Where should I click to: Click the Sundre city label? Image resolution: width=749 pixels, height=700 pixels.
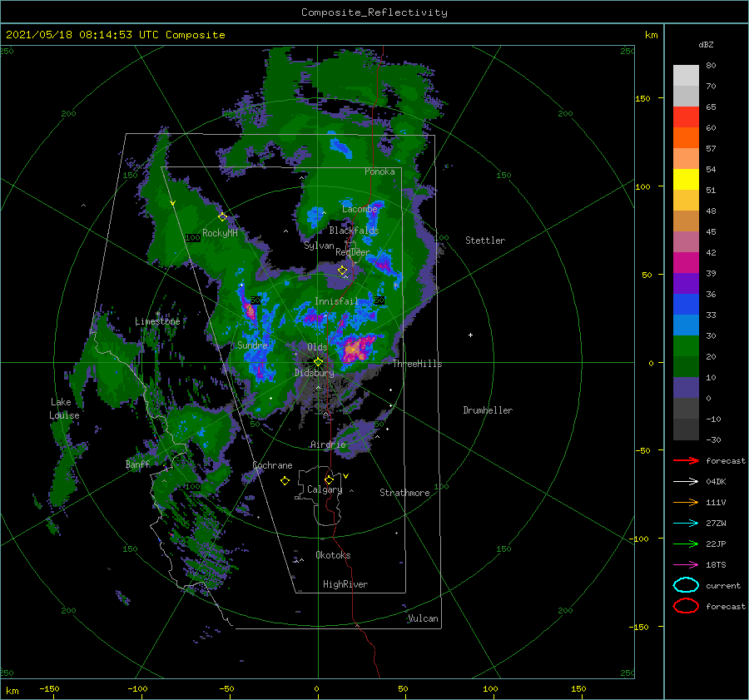tap(252, 345)
